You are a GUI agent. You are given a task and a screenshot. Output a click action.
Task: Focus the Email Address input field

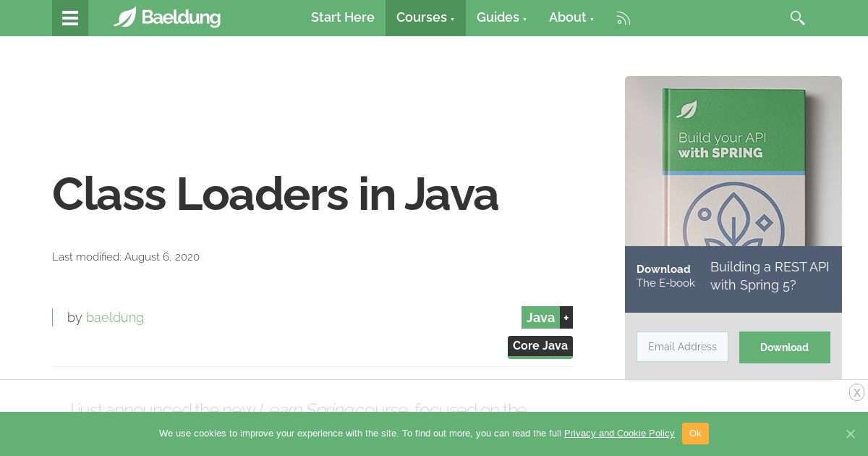point(682,347)
